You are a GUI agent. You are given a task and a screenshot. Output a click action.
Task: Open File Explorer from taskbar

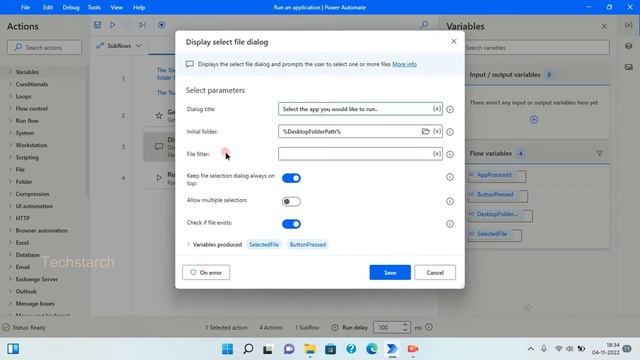pyautogui.click(x=310, y=349)
